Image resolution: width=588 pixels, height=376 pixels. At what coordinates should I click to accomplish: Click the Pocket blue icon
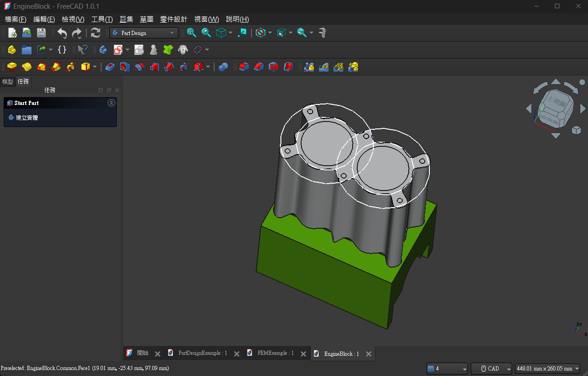(x=110, y=67)
